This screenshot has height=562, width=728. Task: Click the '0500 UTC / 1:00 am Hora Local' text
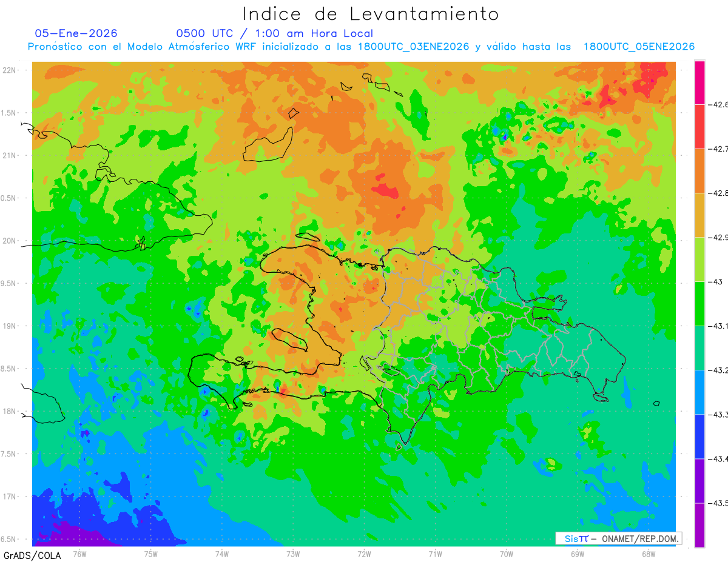[x=275, y=33]
